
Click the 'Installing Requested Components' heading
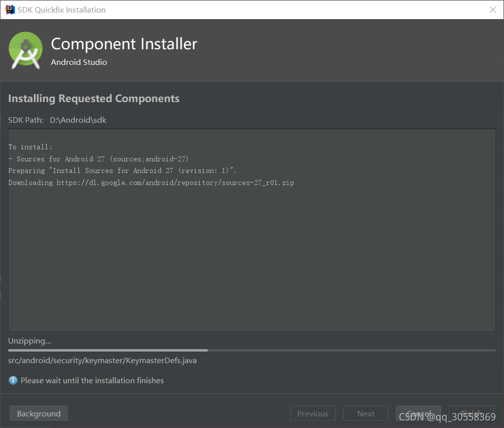pos(94,99)
